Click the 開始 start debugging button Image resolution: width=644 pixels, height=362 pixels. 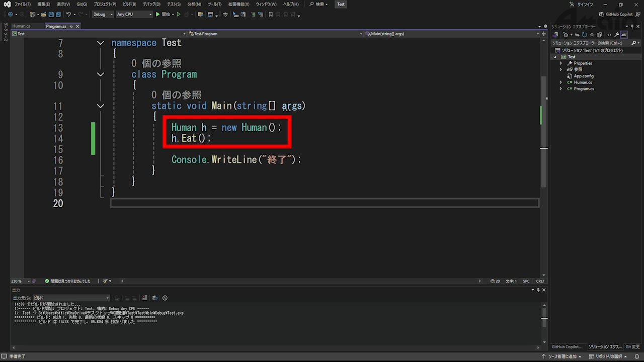(164, 14)
